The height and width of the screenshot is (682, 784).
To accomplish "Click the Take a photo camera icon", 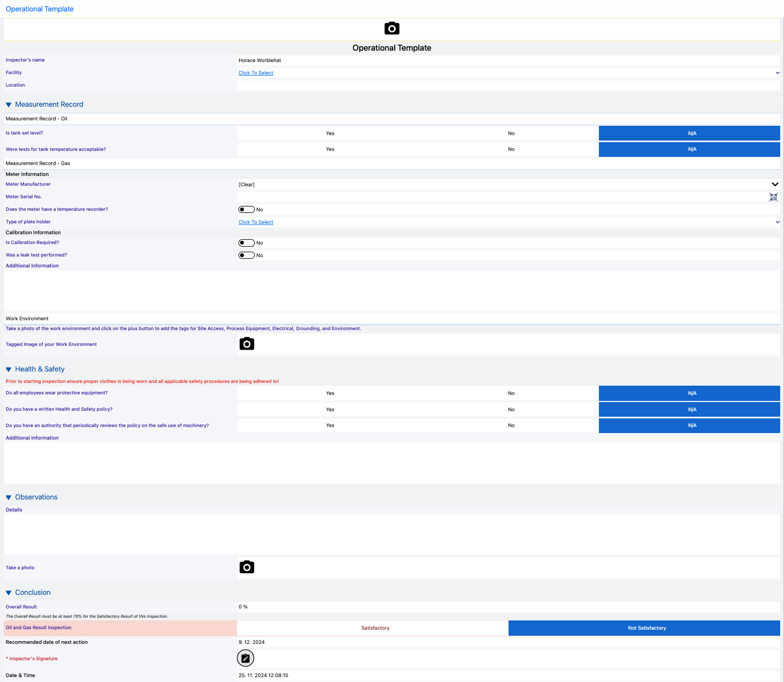I will [x=247, y=567].
